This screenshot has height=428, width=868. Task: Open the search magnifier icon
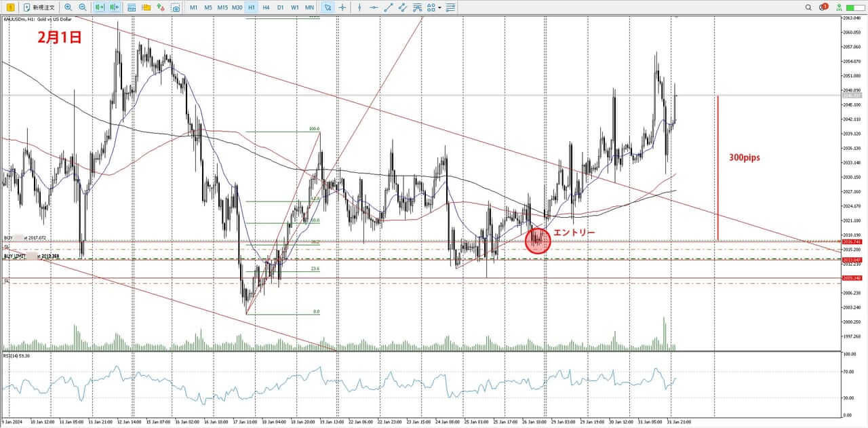tap(808, 7)
